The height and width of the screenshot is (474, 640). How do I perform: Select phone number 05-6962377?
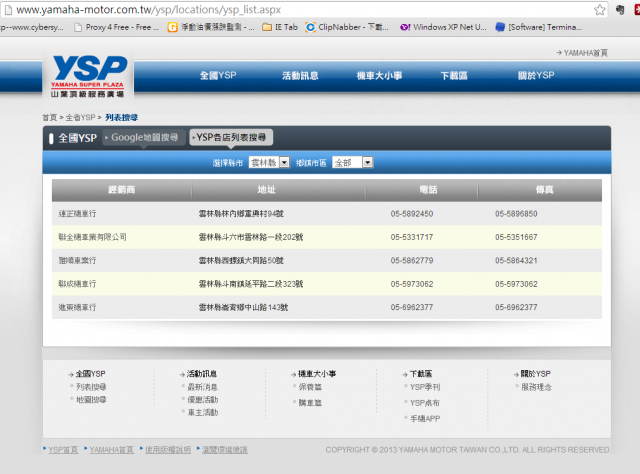pos(412,307)
